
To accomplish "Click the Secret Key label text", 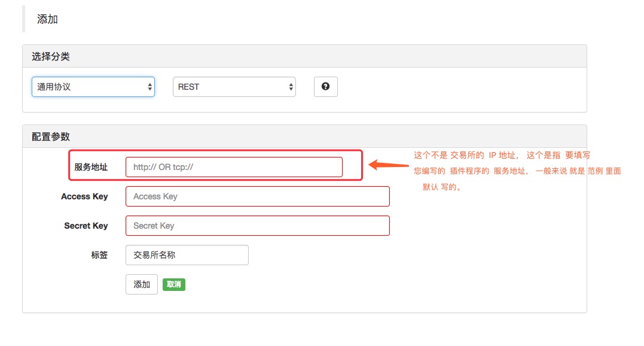I will (x=86, y=226).
